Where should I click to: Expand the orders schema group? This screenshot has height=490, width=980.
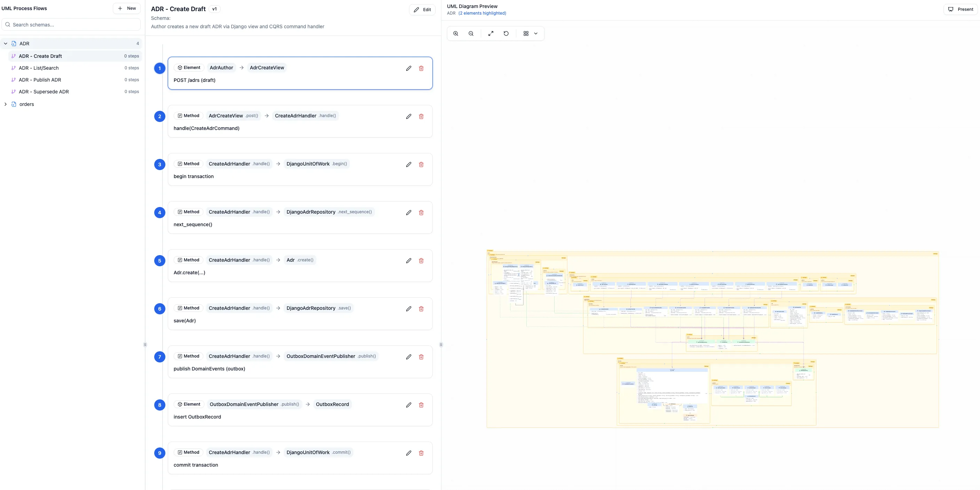tap(6, 104)
